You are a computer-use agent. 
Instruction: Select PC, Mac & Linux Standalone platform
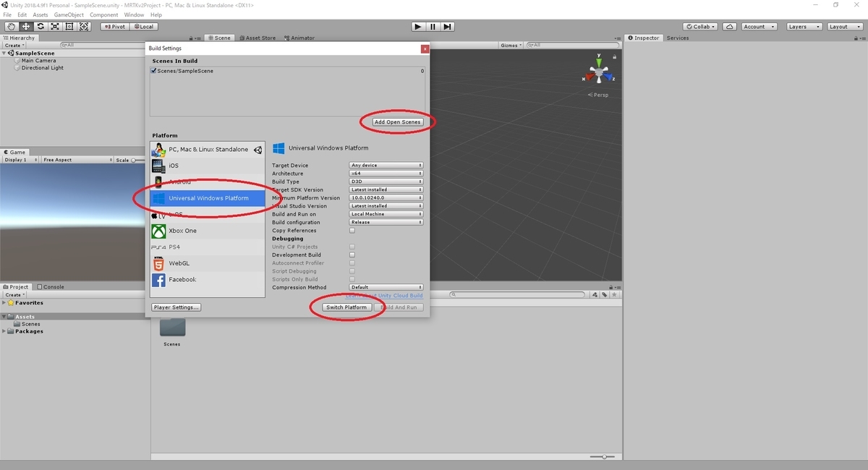point(208,150)
